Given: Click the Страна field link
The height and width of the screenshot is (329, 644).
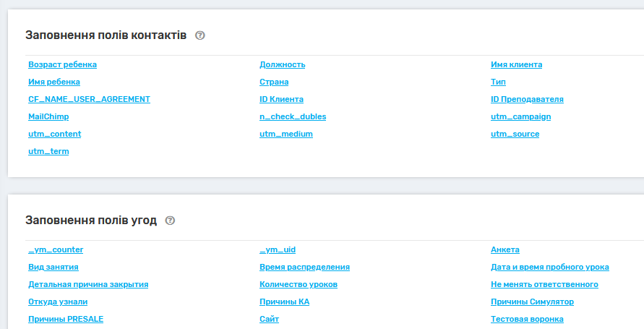Looking at the screenshot, I should pos(274,82).
